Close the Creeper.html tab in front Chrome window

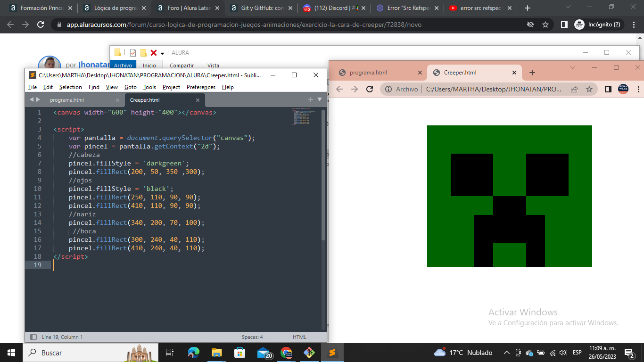tap(514, 73)
